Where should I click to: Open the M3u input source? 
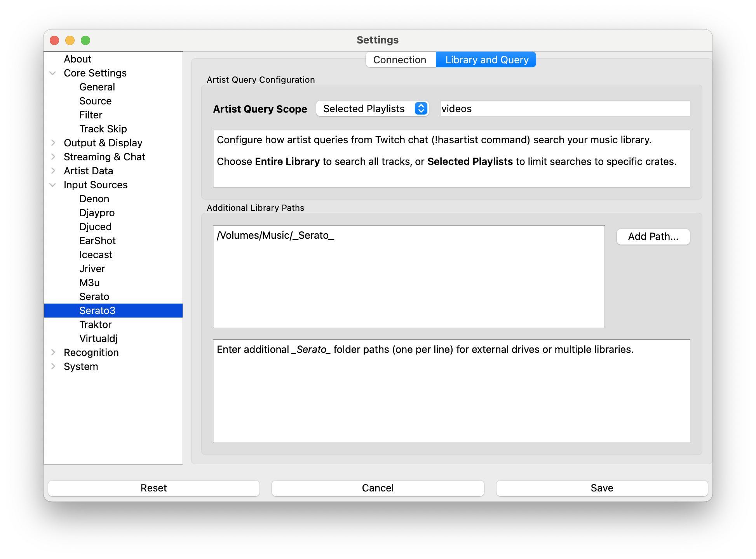90,283
